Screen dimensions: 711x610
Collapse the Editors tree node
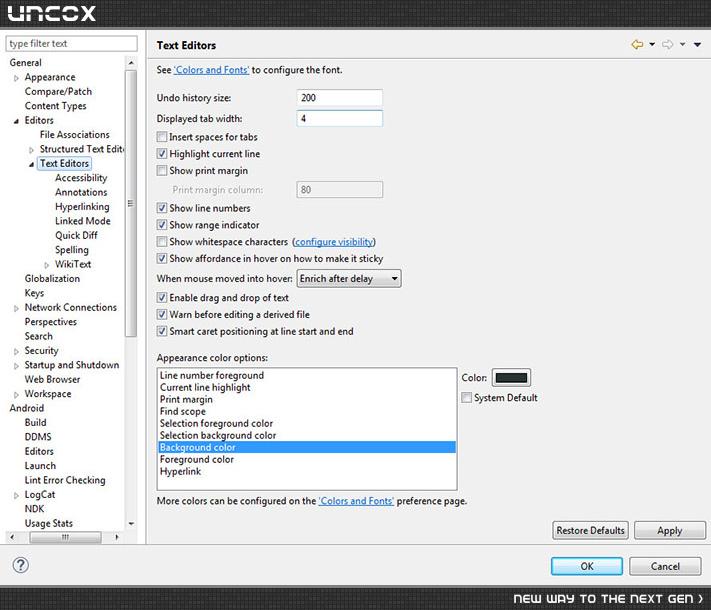pyautogui.click(x=16, y=121)
